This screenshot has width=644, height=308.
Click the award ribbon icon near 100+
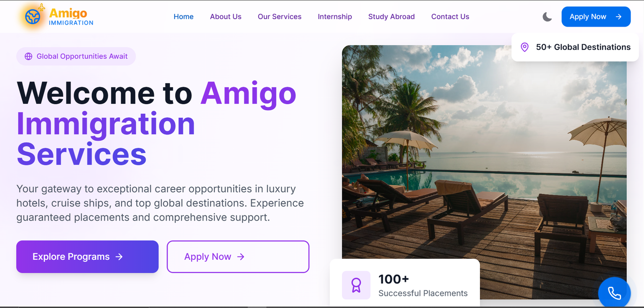[356, 285]
